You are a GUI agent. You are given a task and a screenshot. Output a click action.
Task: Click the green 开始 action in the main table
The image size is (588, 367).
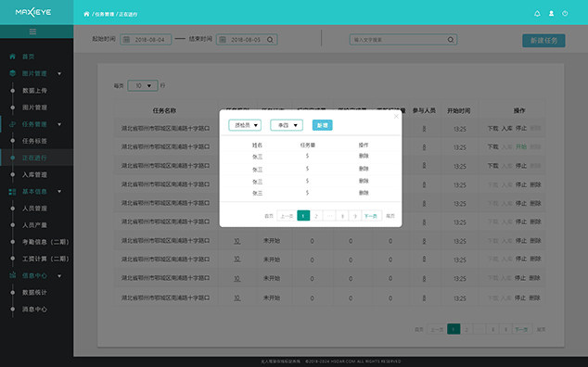(521, 147)
